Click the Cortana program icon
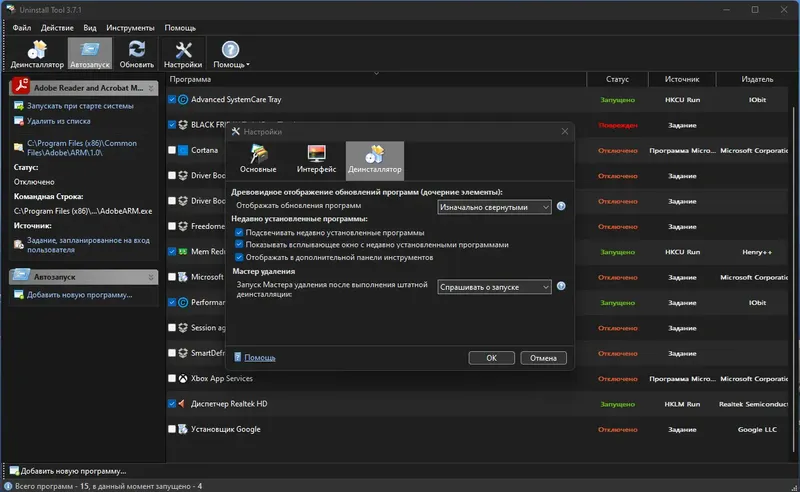This screenshot has width=800, height=492. pos(183,150)
